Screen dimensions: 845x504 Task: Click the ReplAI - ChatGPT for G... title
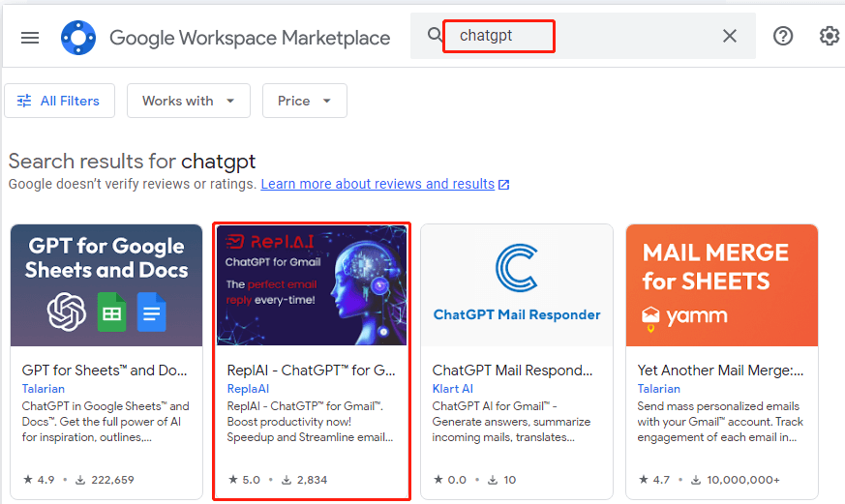(311, 371)
